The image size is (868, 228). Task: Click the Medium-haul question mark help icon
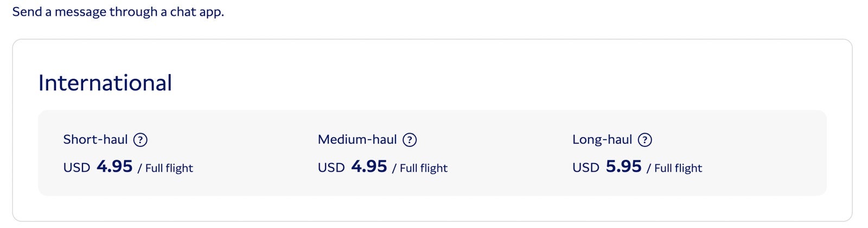tap(410, 140)
